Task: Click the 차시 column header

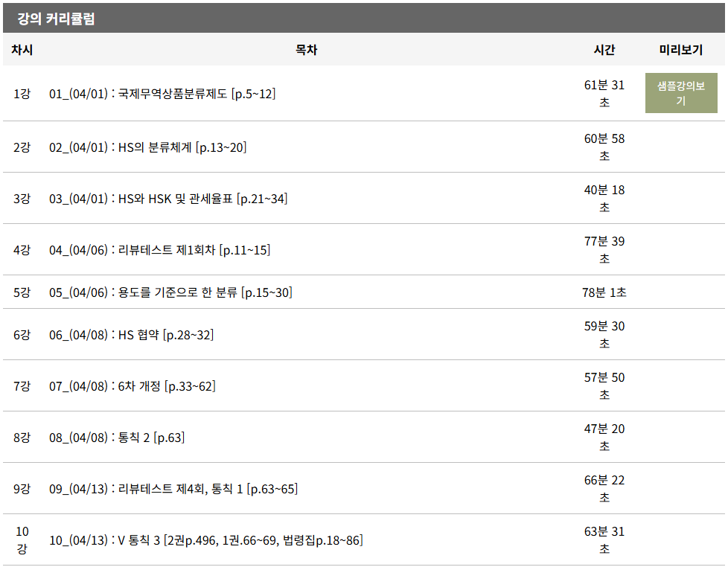Action: point(22,50)
